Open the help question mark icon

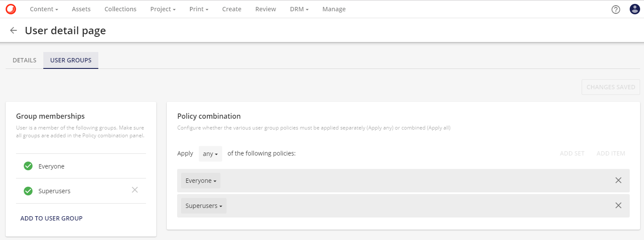point(616,9)
